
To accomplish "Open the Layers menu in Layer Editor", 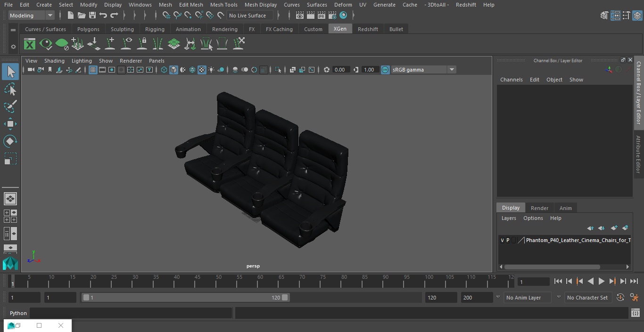I will (x=508, y=218).
